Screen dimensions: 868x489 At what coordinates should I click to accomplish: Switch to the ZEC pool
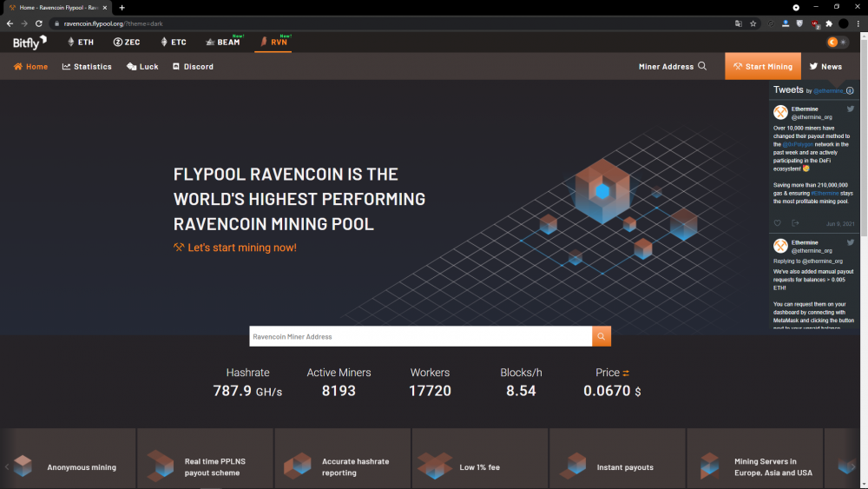(127, 42)
